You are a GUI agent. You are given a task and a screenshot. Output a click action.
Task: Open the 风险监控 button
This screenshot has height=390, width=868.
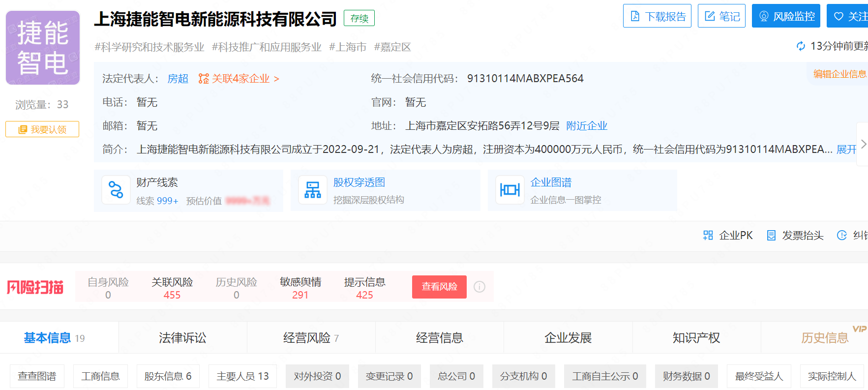(786, 16)
